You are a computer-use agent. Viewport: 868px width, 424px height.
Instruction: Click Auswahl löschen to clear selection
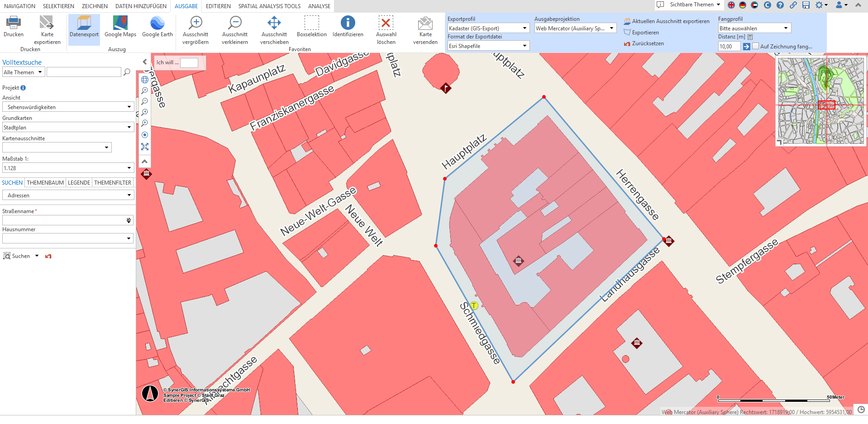[386, 29]
